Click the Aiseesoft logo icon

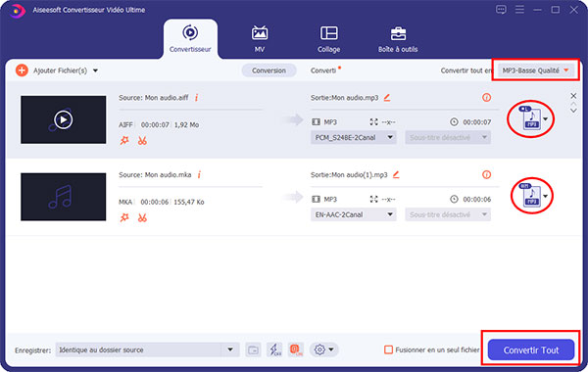pyautogui.click(x=17, y=11)
